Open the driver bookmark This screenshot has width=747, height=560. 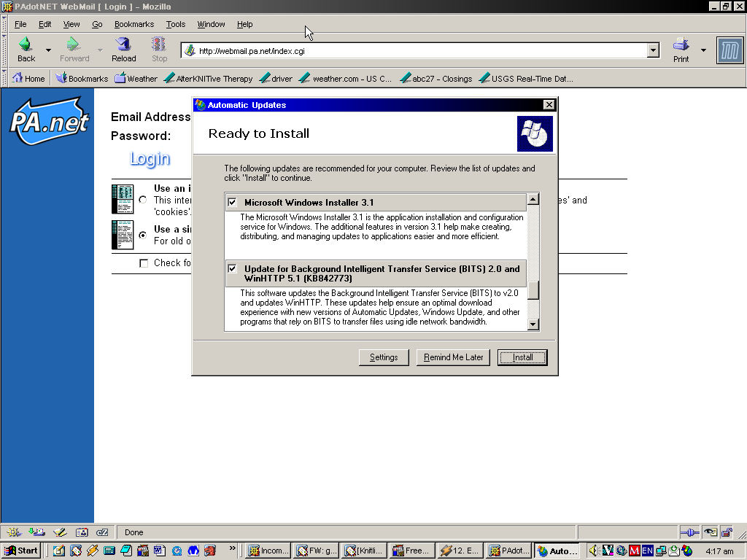click(276, 79)
